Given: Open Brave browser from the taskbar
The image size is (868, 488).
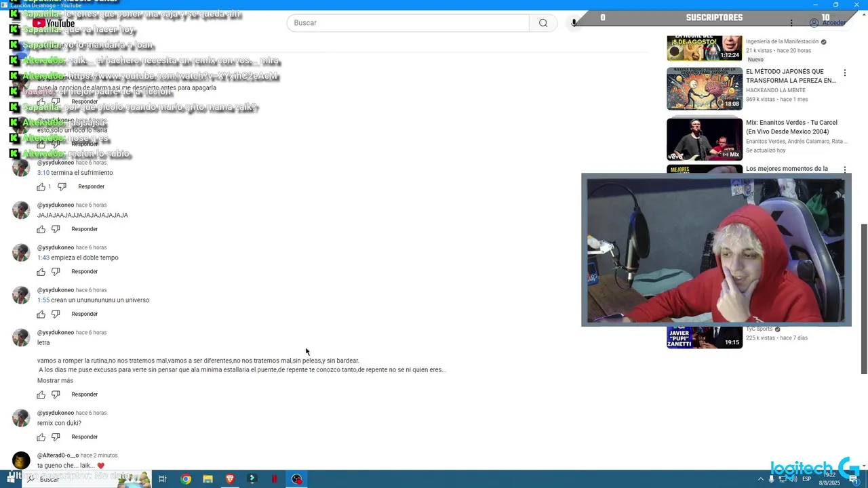Looking at the screenshot, I should pos(230,479).
